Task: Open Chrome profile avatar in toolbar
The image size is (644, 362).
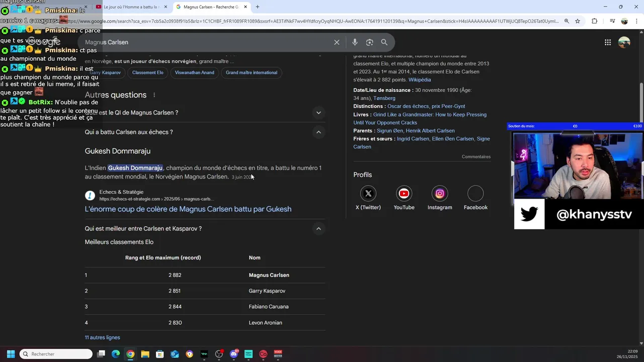Action: coord(624,21)
